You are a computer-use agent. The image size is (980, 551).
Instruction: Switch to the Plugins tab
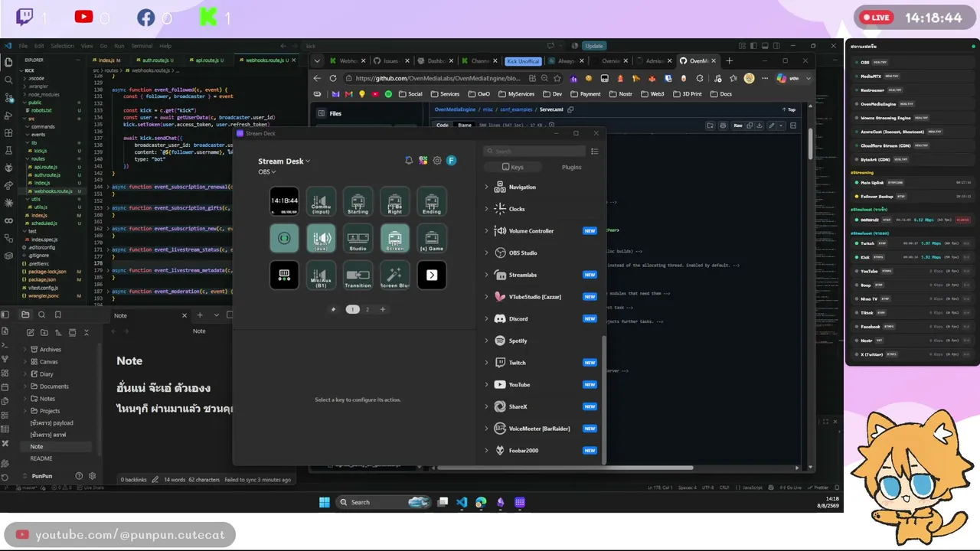[571, 167]
